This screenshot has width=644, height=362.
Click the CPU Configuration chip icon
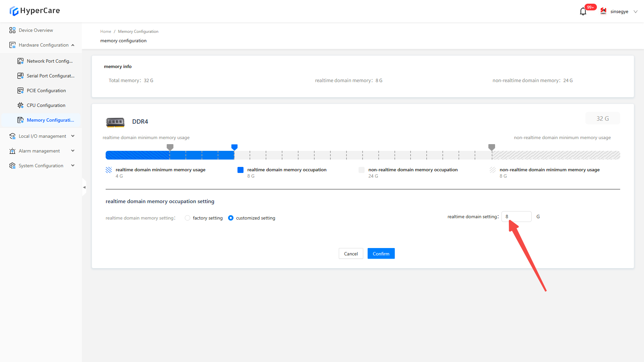coord(20,105)
